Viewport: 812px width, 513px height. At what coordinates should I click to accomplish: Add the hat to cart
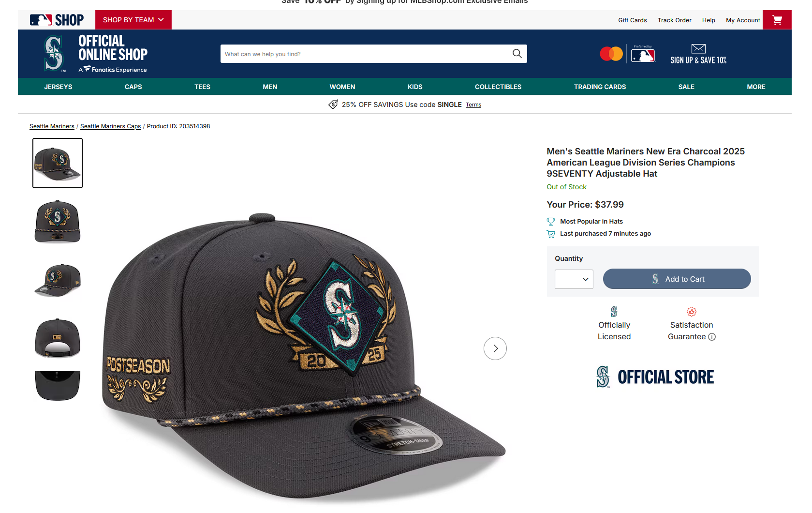677,279
